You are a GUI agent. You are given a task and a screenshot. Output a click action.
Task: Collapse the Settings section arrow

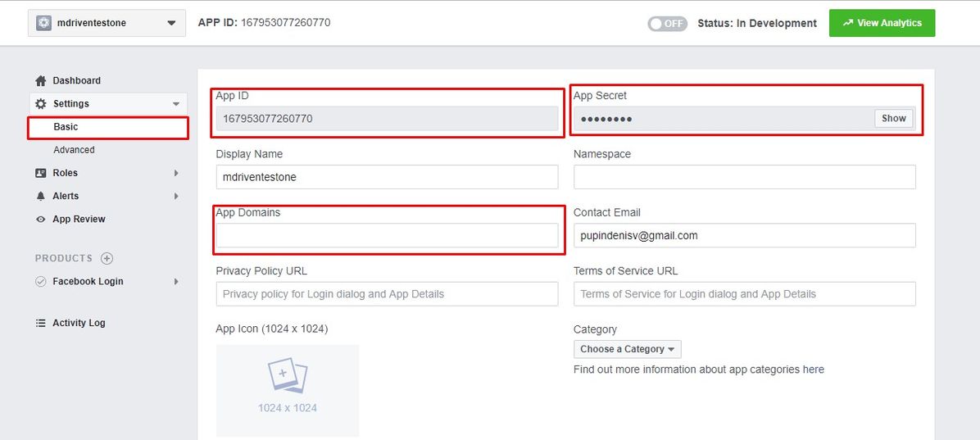[x=175, y=104]
